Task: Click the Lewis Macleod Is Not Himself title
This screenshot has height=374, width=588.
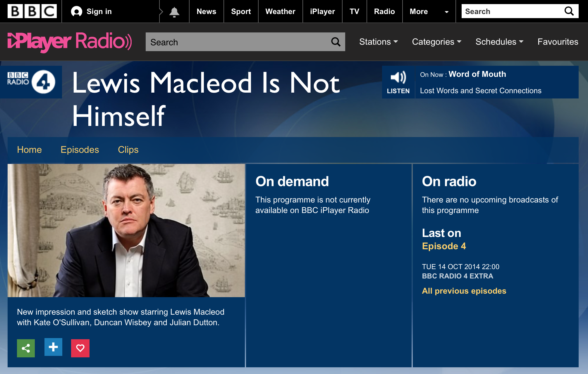Action: tap(206, 99)
